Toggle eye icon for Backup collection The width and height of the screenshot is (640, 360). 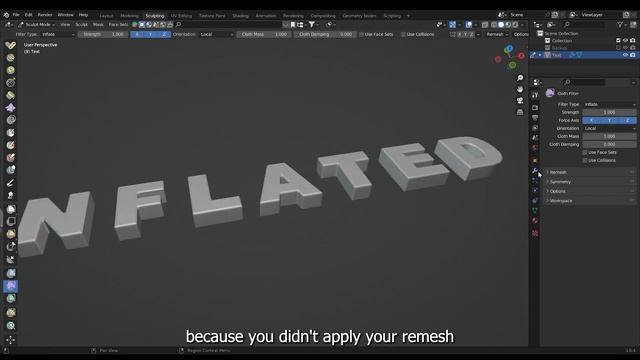point(625,48)
